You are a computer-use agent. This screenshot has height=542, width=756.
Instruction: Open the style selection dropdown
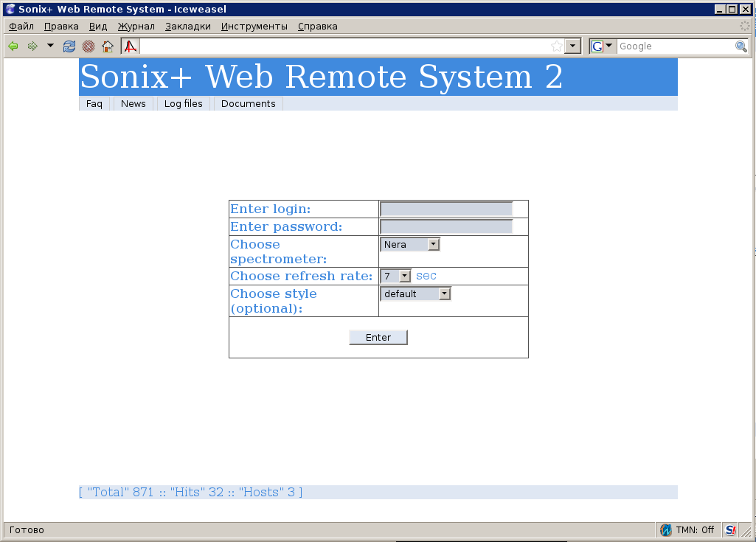[x=415, y=293]
